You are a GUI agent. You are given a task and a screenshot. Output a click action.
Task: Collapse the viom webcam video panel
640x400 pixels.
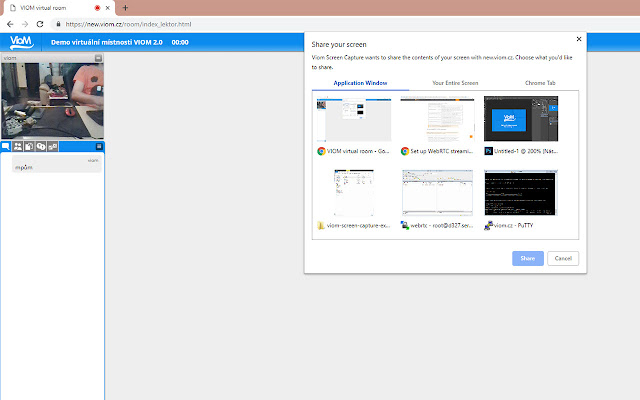pyautogui.click(x=98, y=58)
